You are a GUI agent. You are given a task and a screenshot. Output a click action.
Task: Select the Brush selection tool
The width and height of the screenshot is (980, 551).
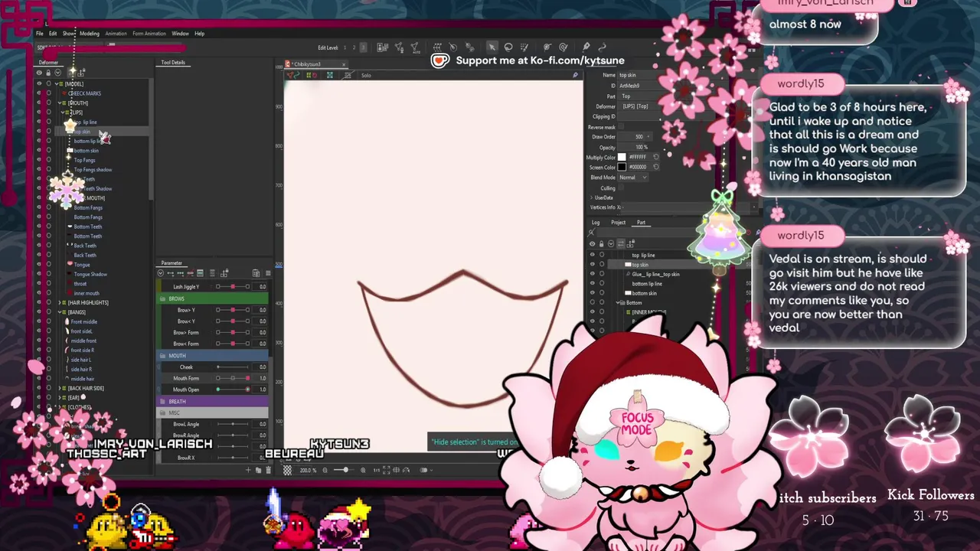click(x=524, y=47)
